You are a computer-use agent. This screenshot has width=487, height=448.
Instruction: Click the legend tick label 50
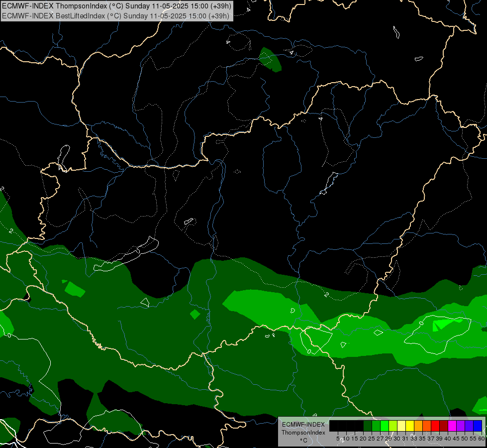pos(465,439)
